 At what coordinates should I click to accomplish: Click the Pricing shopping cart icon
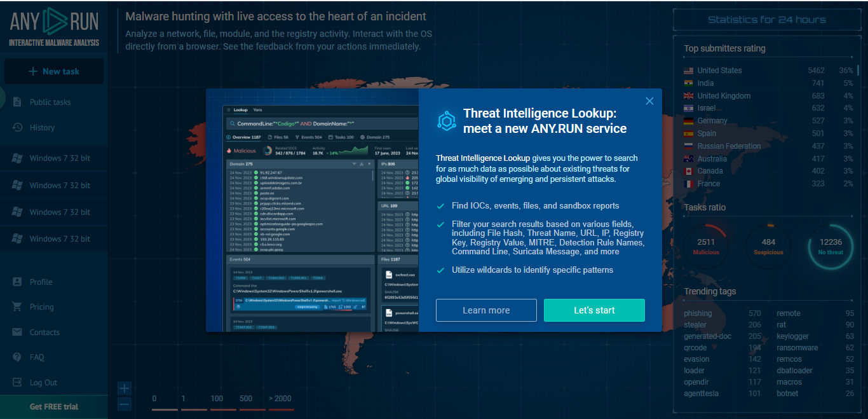click(18, 306)
